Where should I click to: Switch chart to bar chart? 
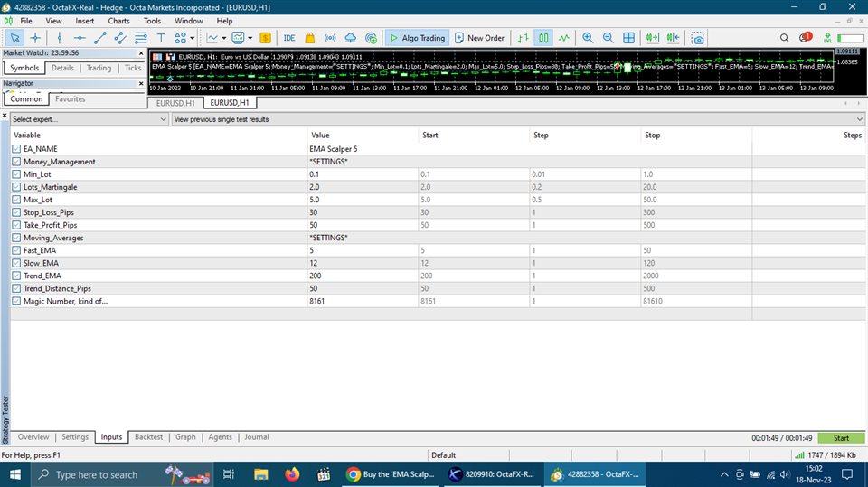(x=524, y=38)
